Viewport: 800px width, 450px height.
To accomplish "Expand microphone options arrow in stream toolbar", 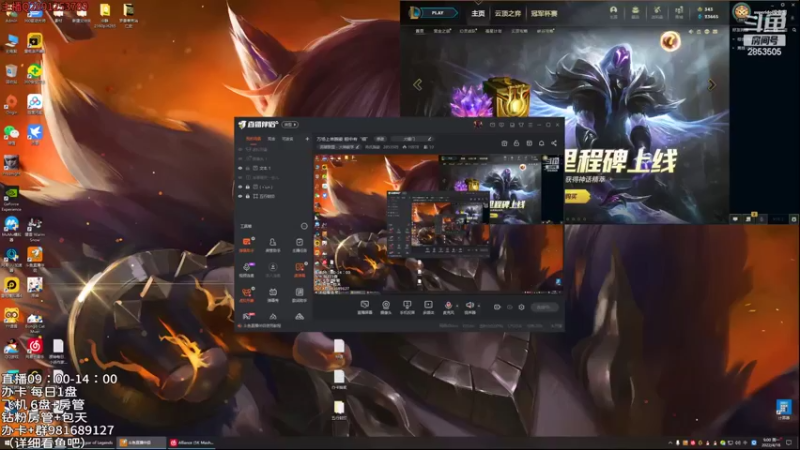I will pyautogui.click(x=457, y=306).
